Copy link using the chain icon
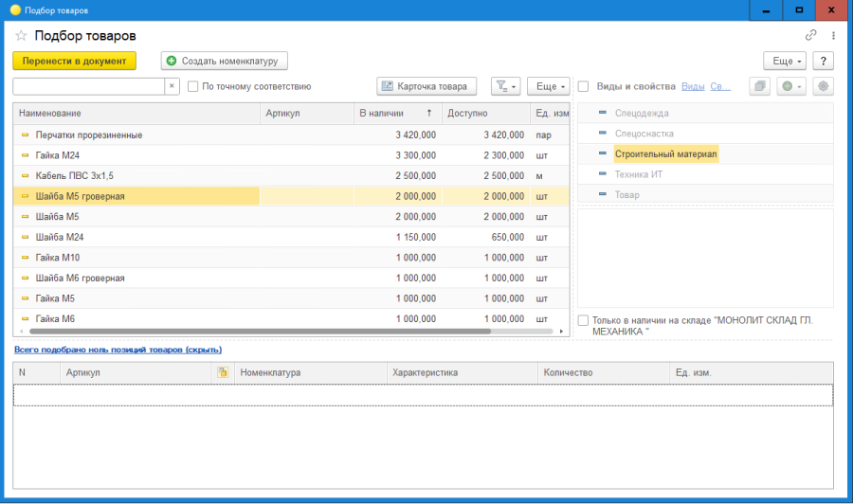Screen dimensions: 853x504 tap(811, 35)
